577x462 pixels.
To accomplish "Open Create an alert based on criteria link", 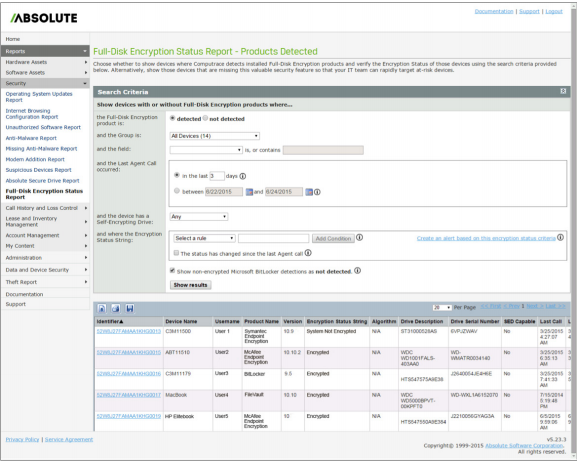I will [486, 238].
